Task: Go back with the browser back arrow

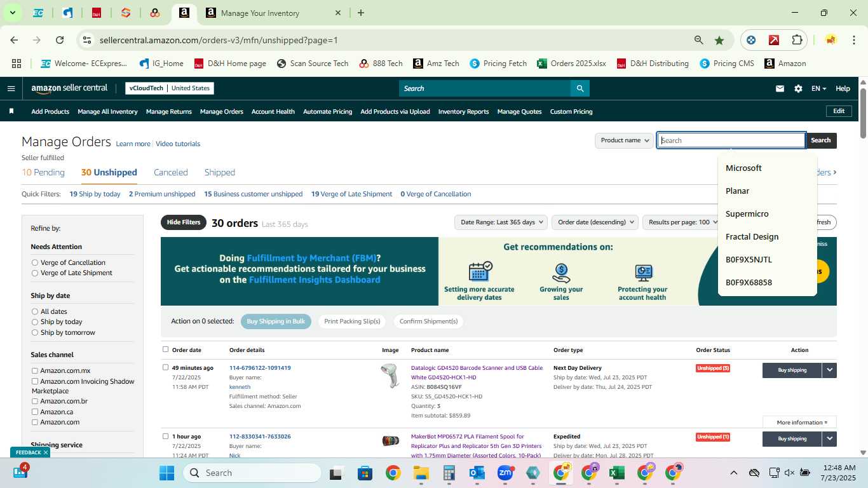Action: [14, 40]
